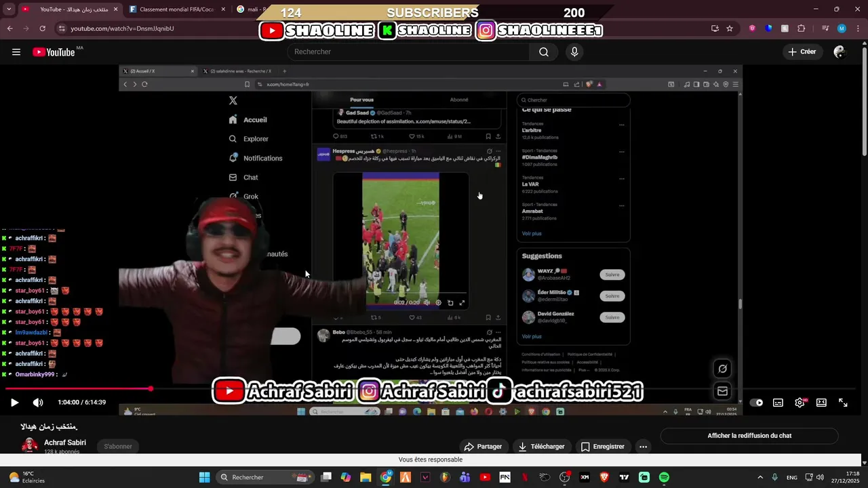View site information icon in address bar
The width and height of the screenshot is (868, 488).
click(x=62, y=28)
